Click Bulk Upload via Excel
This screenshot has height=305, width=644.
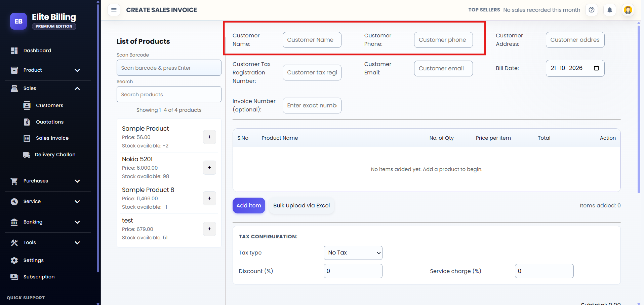pyautogui.click(x=301, y=205)
